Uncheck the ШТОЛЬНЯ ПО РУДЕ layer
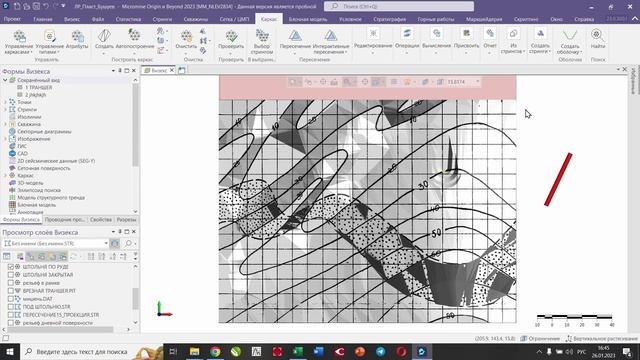 click(x=11, y=267)
